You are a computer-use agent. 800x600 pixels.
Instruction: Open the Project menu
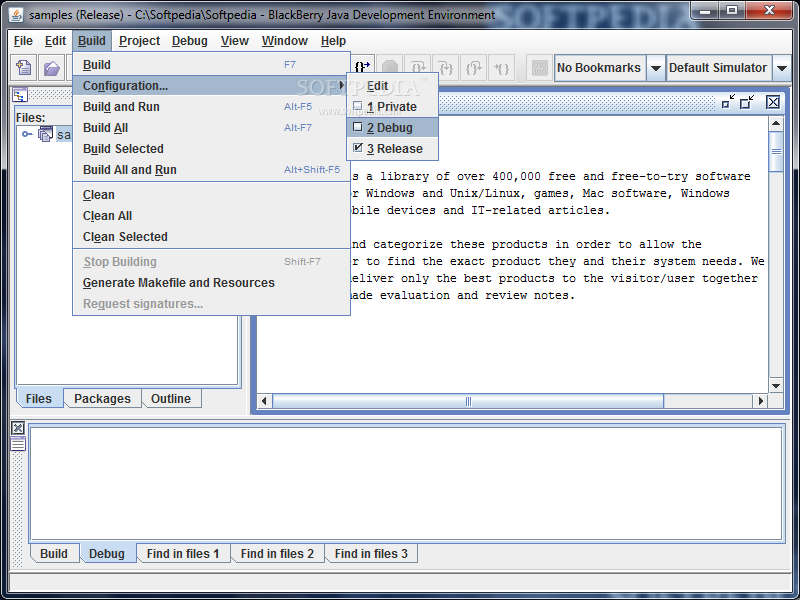(x=139, y=41)
